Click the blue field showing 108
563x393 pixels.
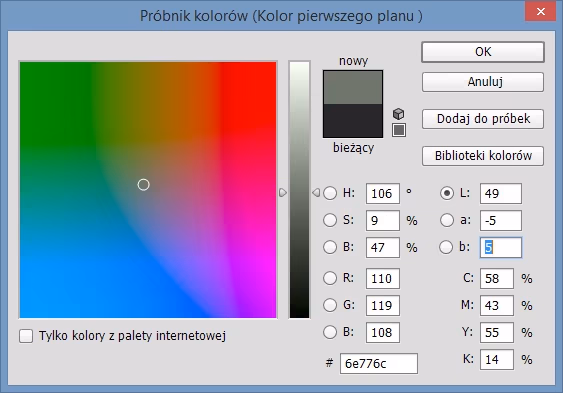click(x=383, y=332)
